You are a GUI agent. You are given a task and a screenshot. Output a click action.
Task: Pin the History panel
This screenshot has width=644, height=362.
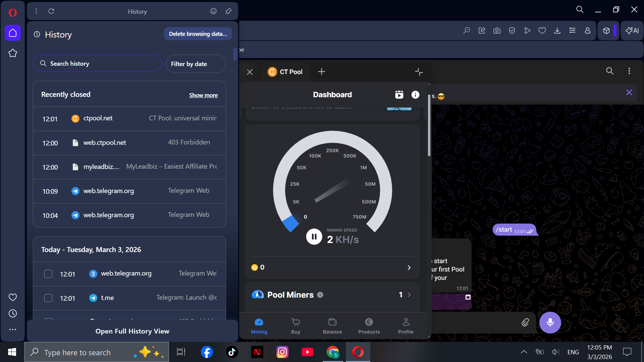coord(228,11)
